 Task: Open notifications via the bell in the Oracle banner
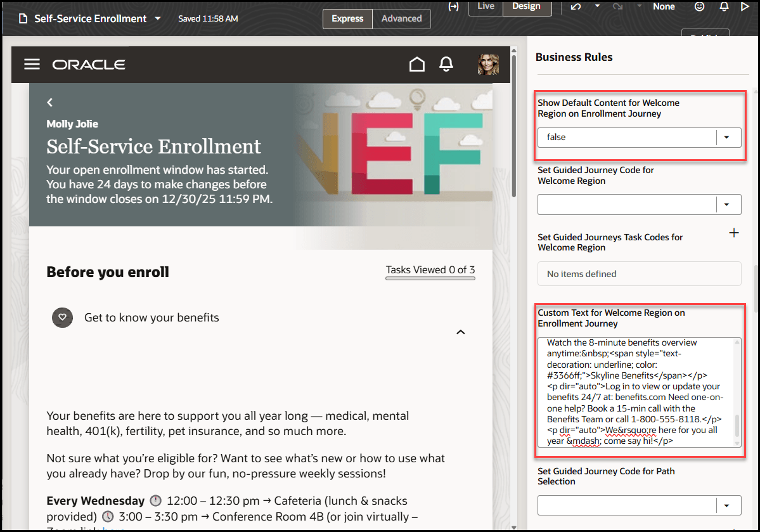coord(446,64)
